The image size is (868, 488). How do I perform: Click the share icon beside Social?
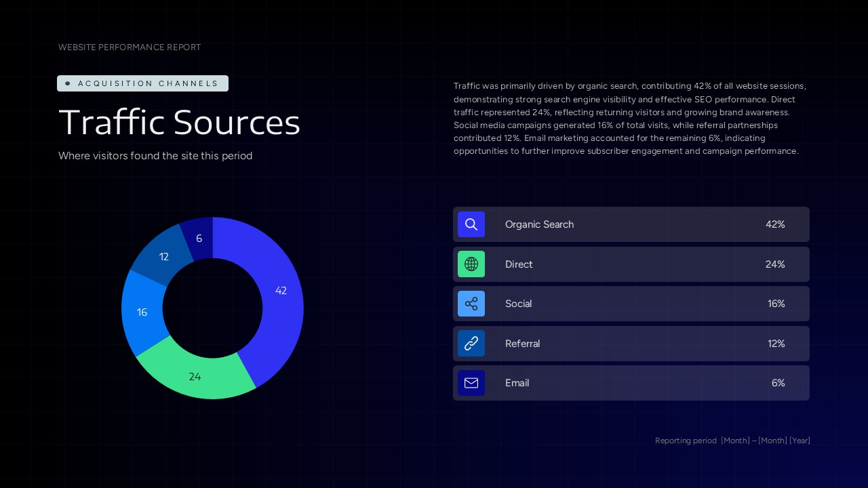tap(471, 304)
